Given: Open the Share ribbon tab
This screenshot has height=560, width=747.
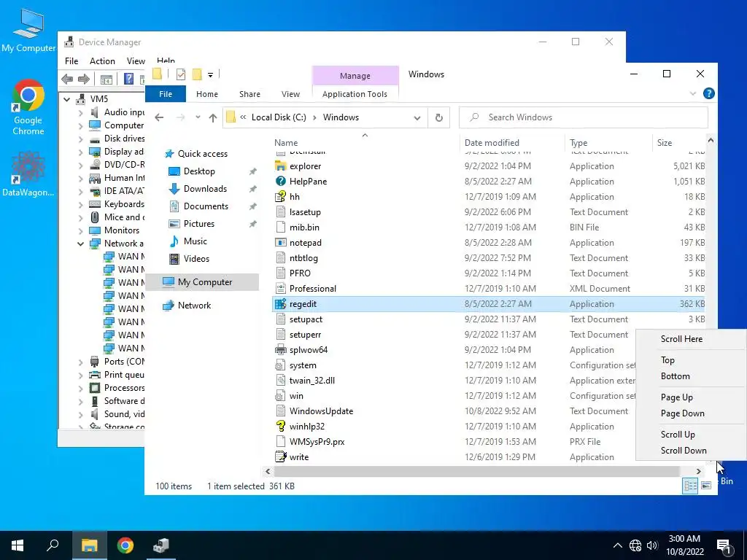Looking at the screenshot, I should [x=249, y=94].
